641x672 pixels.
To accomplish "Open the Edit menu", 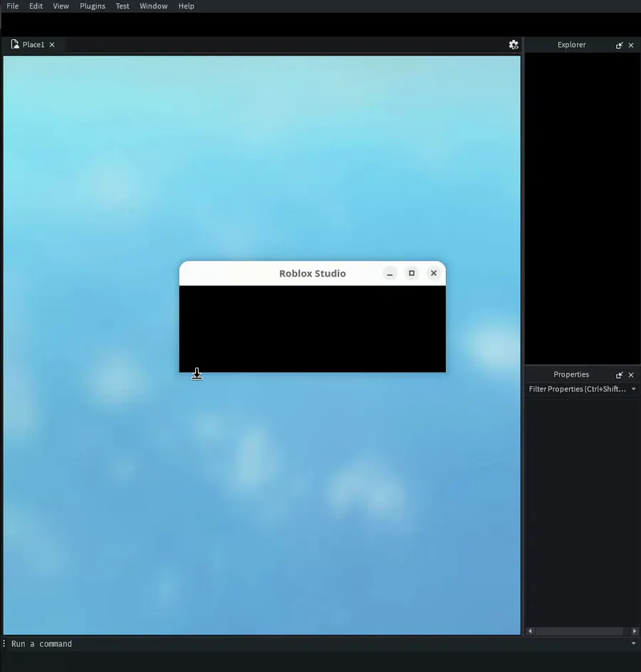I will [36, 6].
